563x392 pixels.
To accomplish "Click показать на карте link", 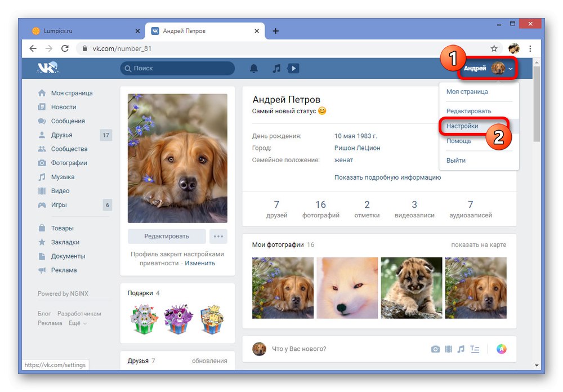I will click(479, 244).
